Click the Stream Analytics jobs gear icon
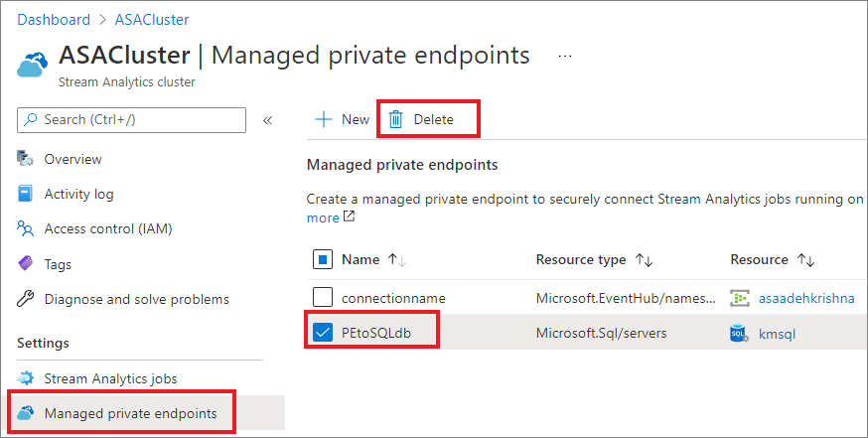 (x=26, y=378)
